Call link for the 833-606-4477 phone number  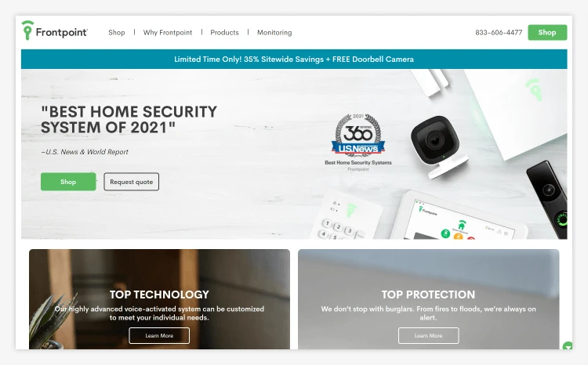(499, 33)
